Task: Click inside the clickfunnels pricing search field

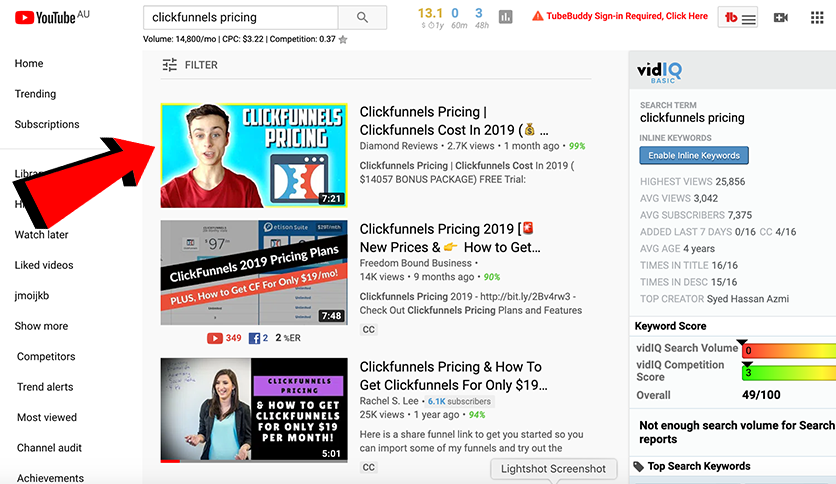Action: [240, 18]
